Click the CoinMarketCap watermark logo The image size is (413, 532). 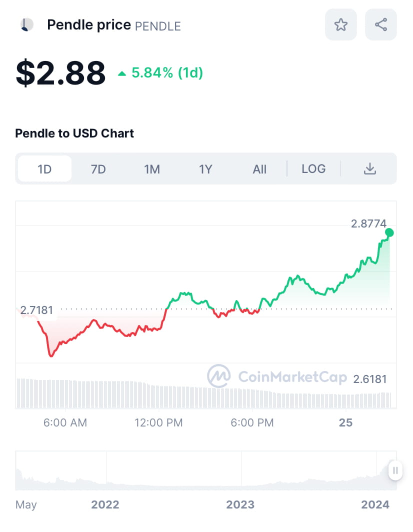[x=219, y=376]
